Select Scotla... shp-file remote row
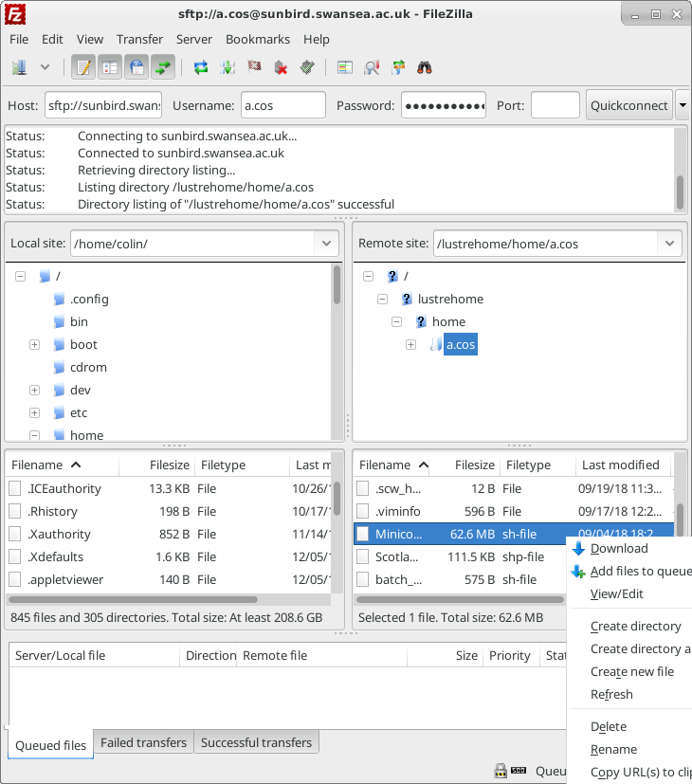Screen dimensions: 692x784 click(x=460, y=556)
